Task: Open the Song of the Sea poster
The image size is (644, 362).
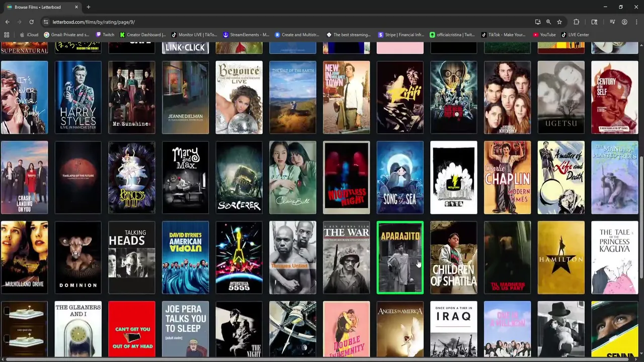Action: point(400,177)
